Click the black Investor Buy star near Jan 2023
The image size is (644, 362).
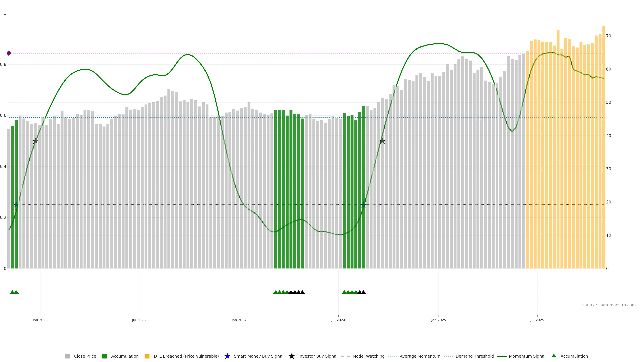pos(35,141)
